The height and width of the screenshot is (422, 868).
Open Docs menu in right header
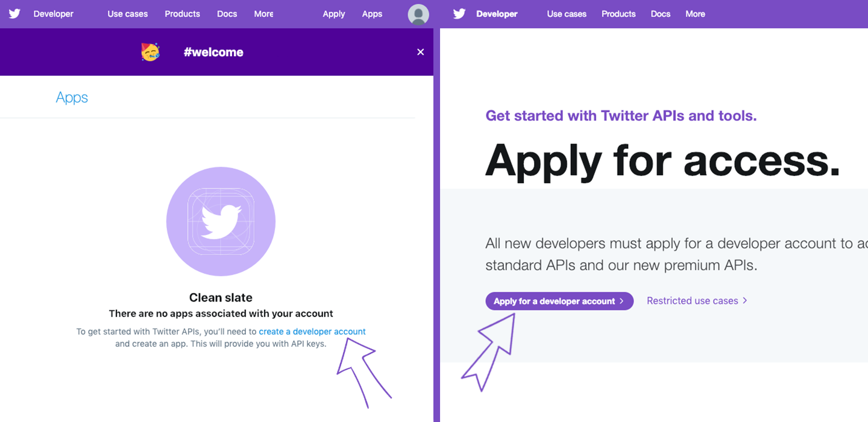tap(661, 14)
